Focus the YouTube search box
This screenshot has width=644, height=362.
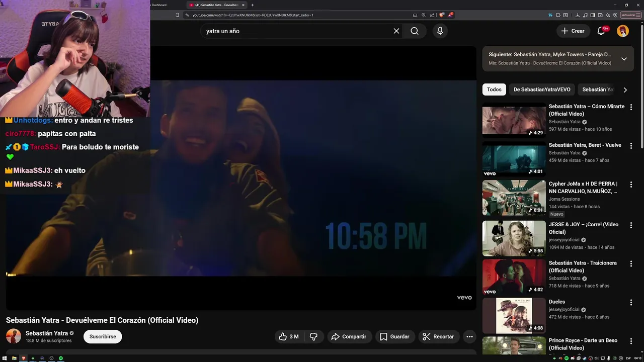297,31
